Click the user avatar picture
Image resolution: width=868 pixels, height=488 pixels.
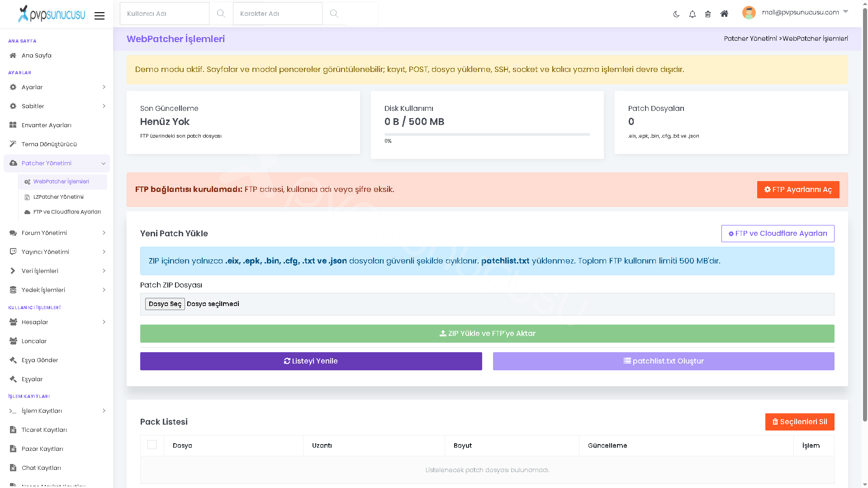749,13
